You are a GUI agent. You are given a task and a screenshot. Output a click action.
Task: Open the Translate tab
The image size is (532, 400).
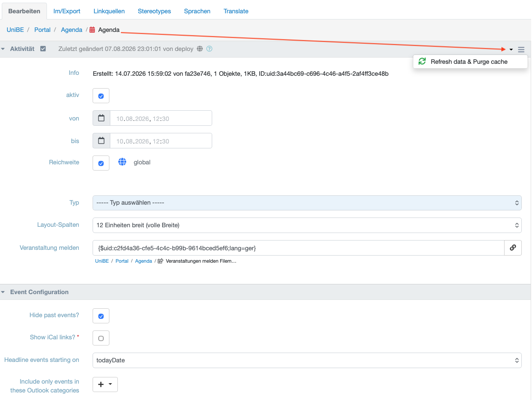pyautogui.click(x=236, y=11)
